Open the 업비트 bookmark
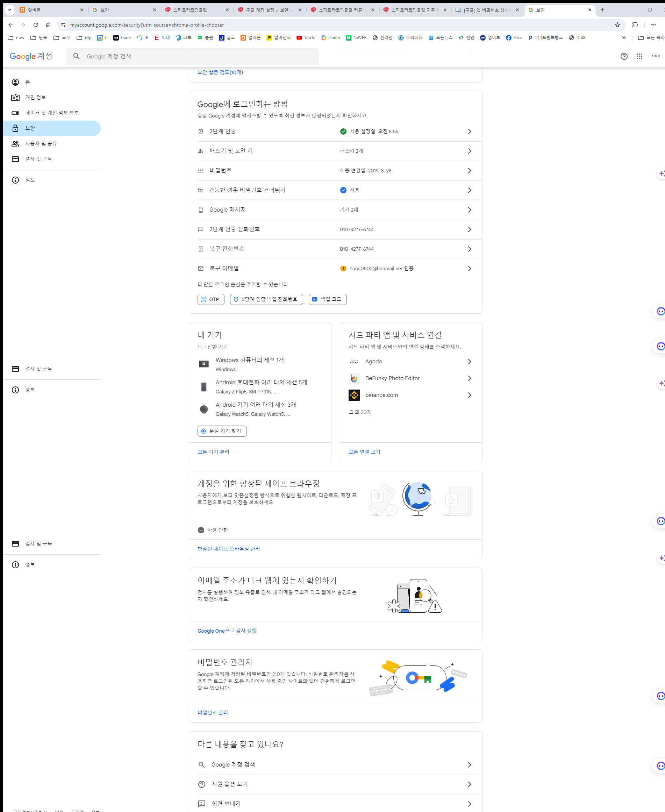The image size is (665, 812). (x=490, y=37)
